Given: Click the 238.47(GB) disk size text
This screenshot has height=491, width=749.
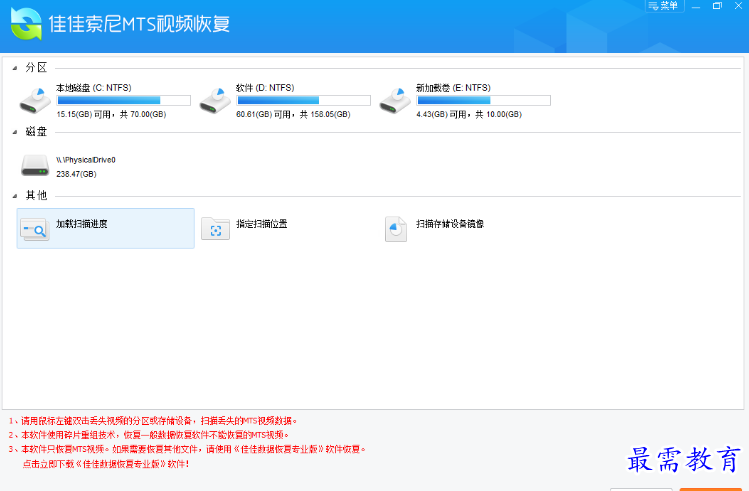Looking at the screenshot, I should point(76,174).
